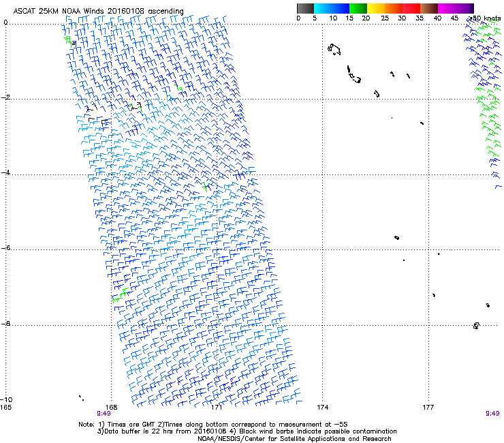This screenshot has height=443, width=504.
Task: Click the '165' longitude axis label
Action: (5, 408)
